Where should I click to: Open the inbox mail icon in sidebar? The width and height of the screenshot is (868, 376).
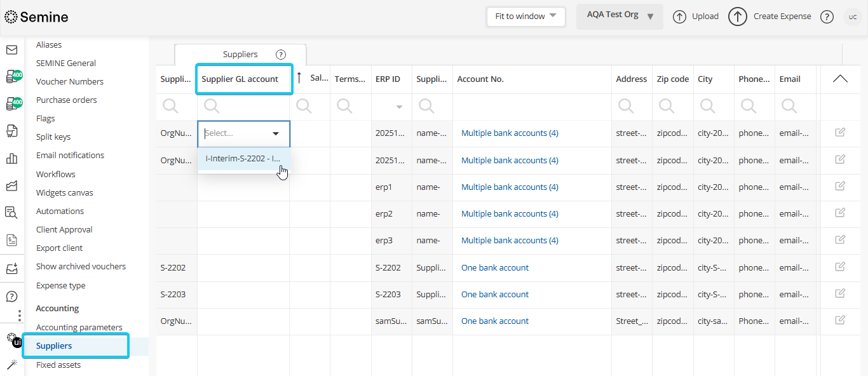(x=11, y=48)
